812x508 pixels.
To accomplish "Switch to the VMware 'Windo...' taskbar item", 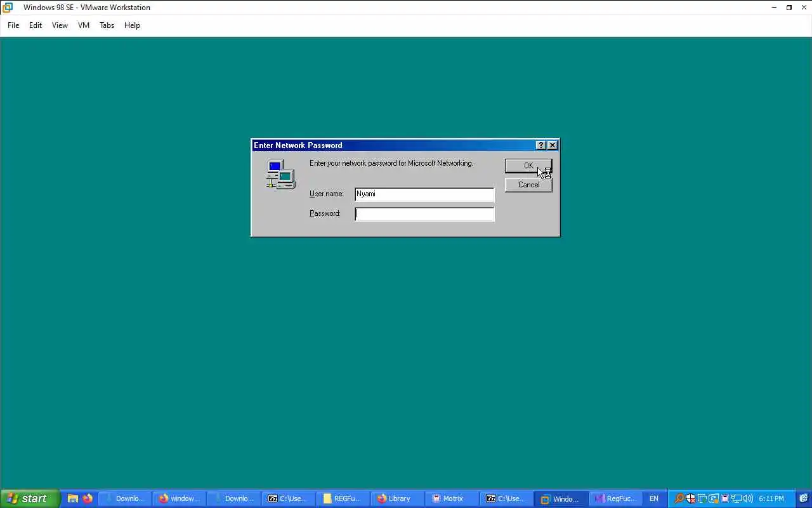I will coord(561,498).
